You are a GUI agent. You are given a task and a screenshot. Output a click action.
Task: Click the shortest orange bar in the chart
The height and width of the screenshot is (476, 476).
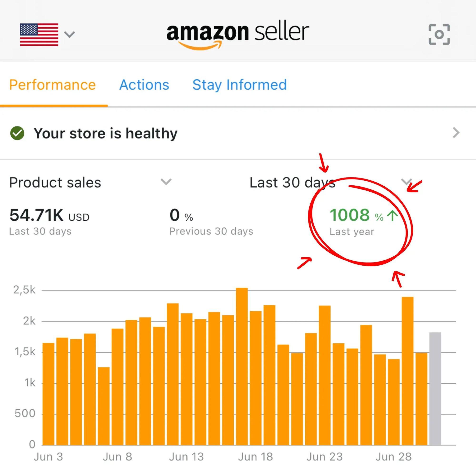click(104, 406)
